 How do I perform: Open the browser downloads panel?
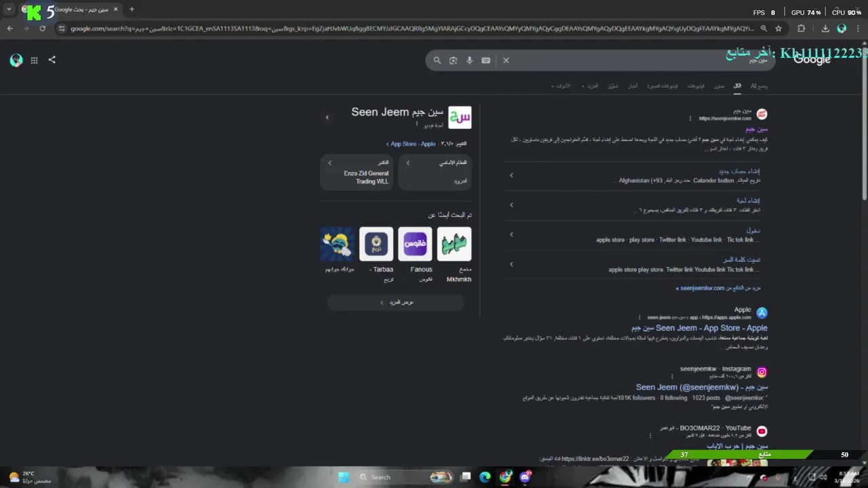[825, 28]
